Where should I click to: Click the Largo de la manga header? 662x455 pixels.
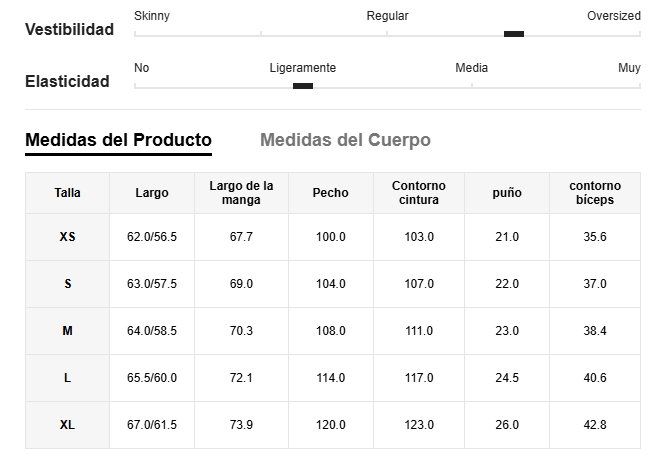(x=241, y=192)
